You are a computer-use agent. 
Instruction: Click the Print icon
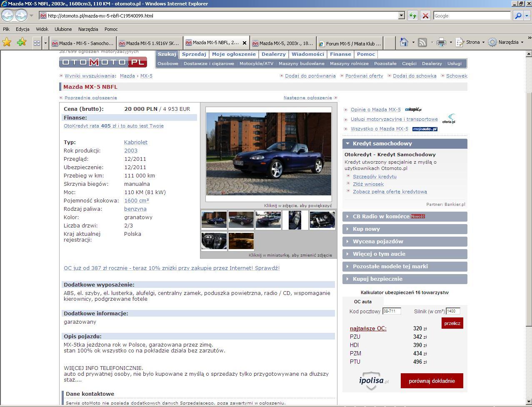point(442,42)
